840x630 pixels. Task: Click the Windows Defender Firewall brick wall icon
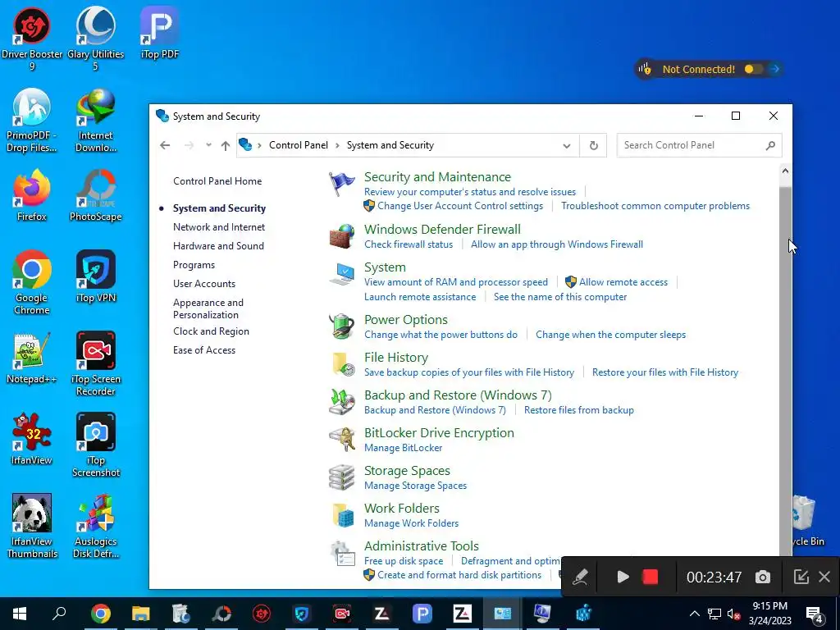coord(342,236)
